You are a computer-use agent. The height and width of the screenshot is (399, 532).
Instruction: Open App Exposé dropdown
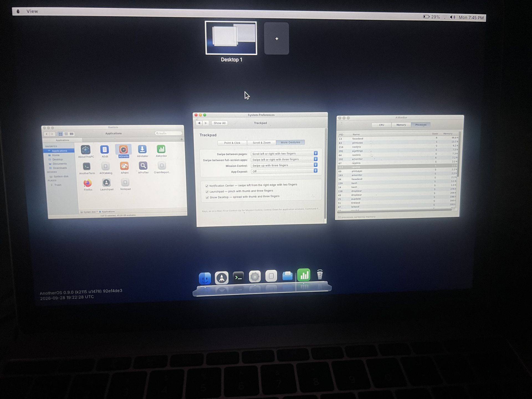(284, 171)
